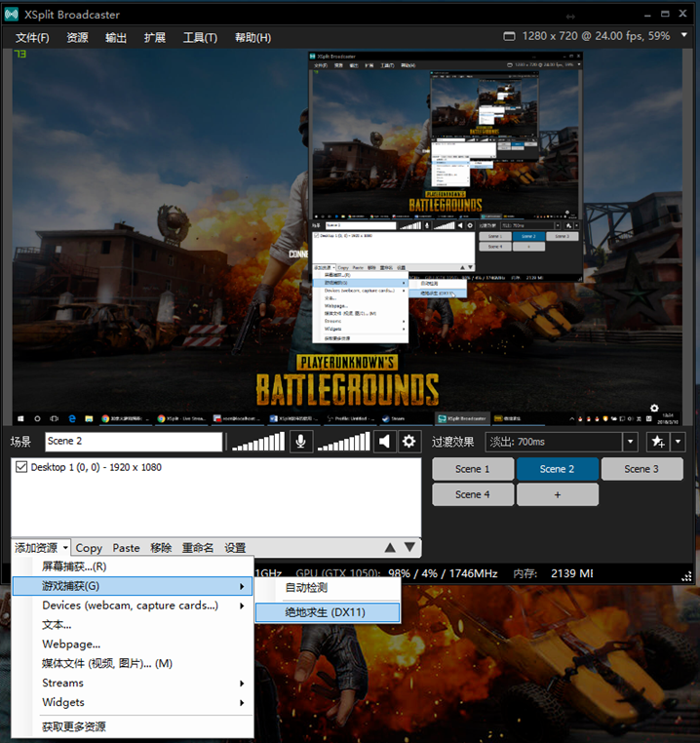The width and height of the screenshot is (700, 743).
Task: Maximize the XSplit Broadcaster window
Action: coord(665,15)
